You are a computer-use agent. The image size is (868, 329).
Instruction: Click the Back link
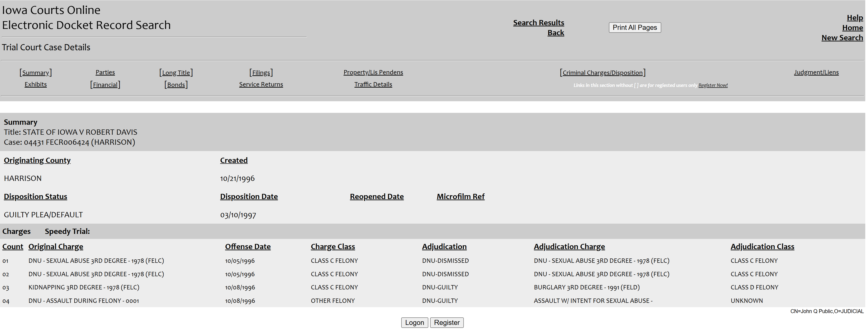pos(556,33)
